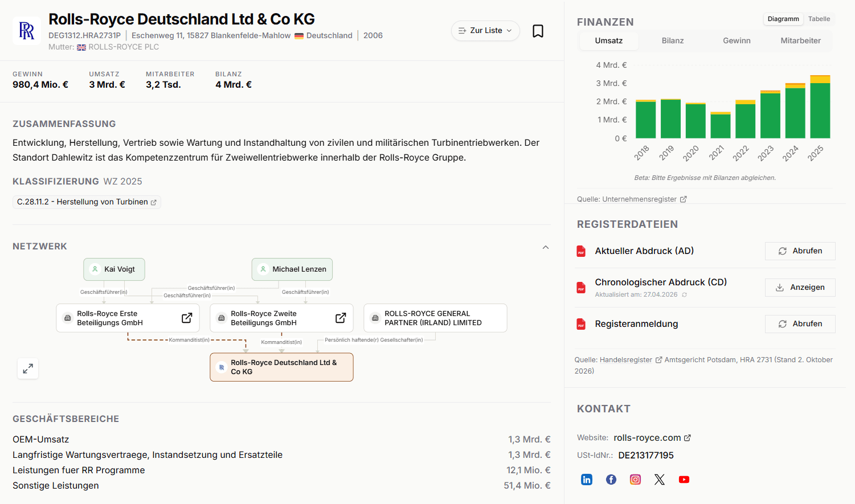
Task: Open Rolls-Royce Erste Beteiligungs GmbH external link icon
Action: [187, 318]
